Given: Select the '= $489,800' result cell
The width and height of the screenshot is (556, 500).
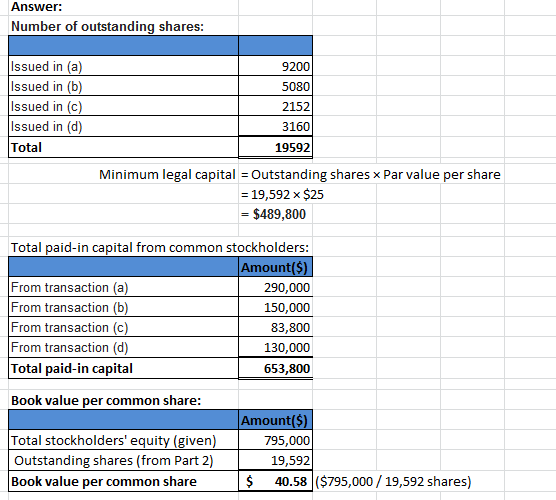Looking at the screenshot, I should tap(273, 214).
